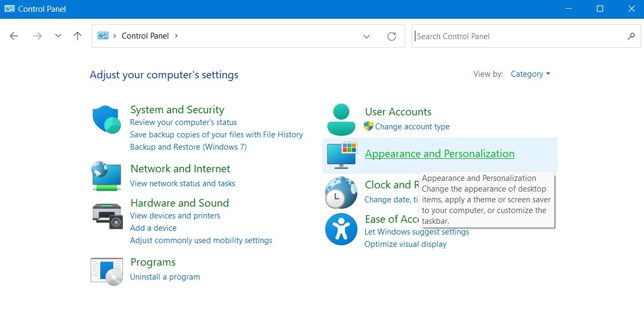644x322 pixels.
Task: Click Uninstall a program
Action: point(165,277)
